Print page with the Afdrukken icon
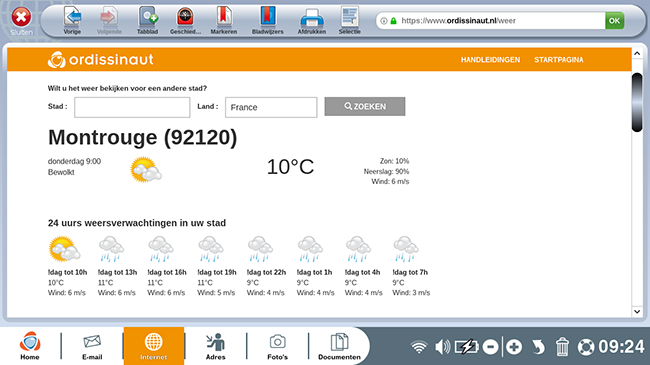Screen dimensions: 650x365 [x=312, y=18]
